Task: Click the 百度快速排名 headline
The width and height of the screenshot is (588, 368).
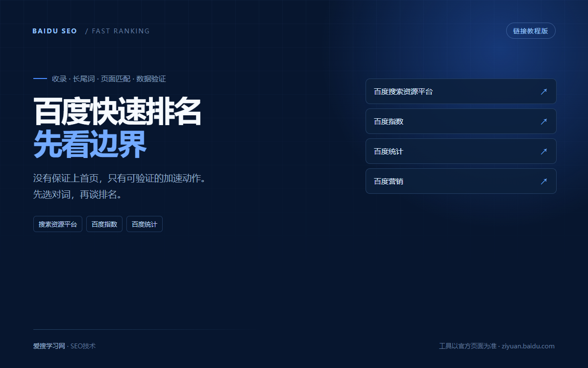Action: [x=118, y=112]
